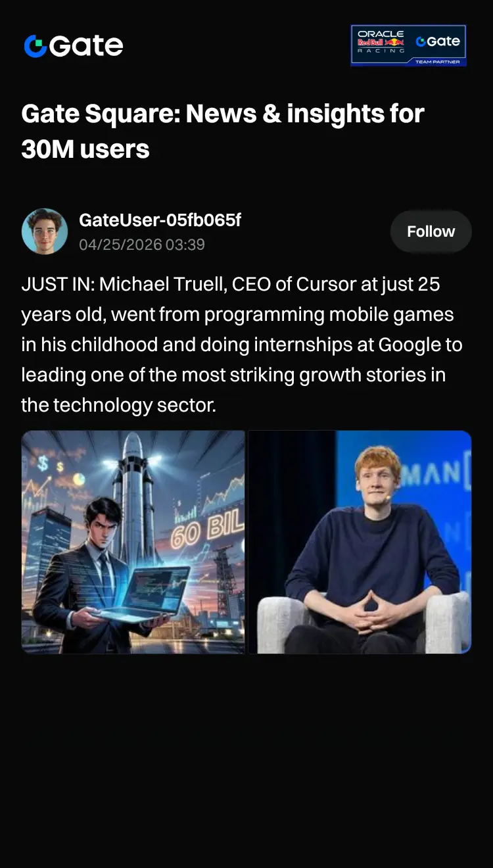Click the post timestamp 04/25/2026 03:39
493x868 pixels.
point(142,245)
